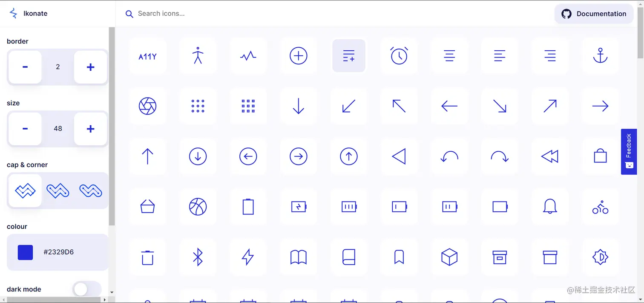The image size is (644, 303).
Task: Select the square cap & corner style
Action: (x=25, y=190)
